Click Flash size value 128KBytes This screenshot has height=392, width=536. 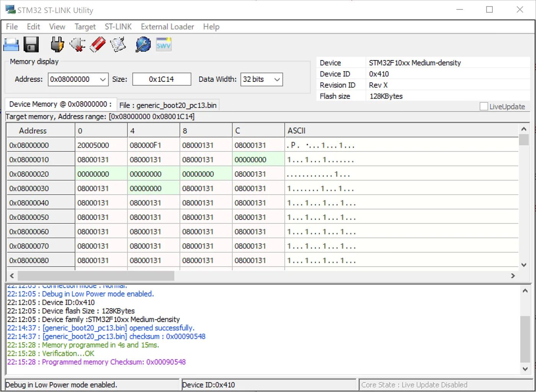(x=386, y=96)
